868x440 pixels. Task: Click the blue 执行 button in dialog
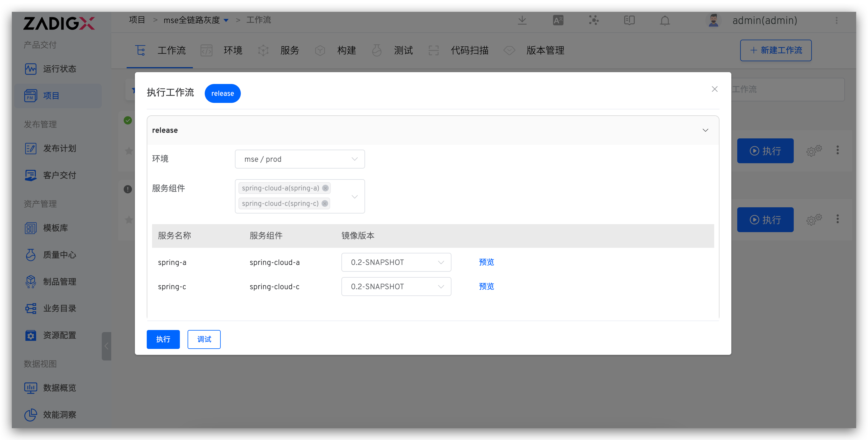163,339
